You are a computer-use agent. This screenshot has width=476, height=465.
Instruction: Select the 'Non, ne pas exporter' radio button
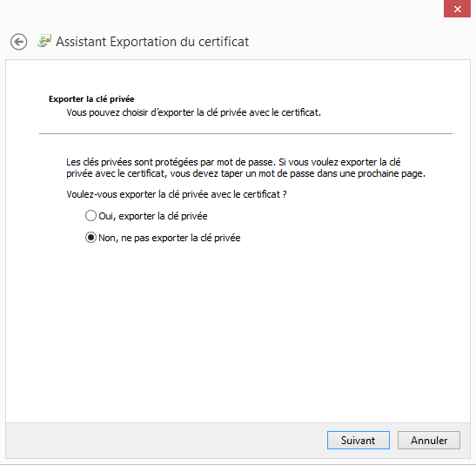pos(91,238)
